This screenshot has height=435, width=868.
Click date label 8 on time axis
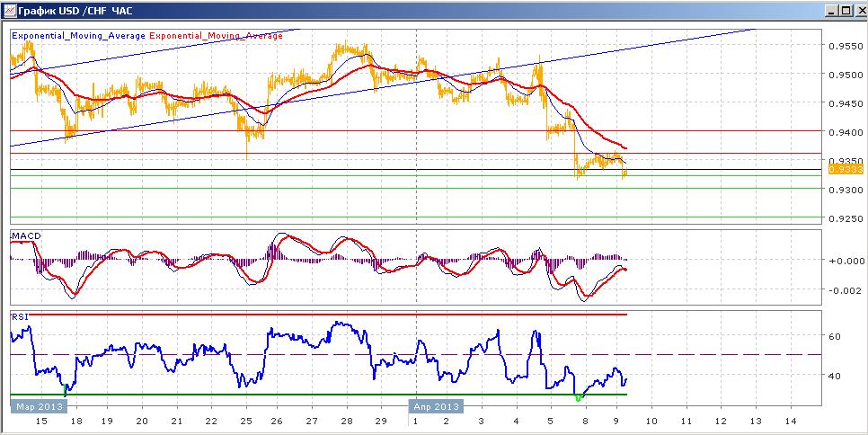point(584,422)
